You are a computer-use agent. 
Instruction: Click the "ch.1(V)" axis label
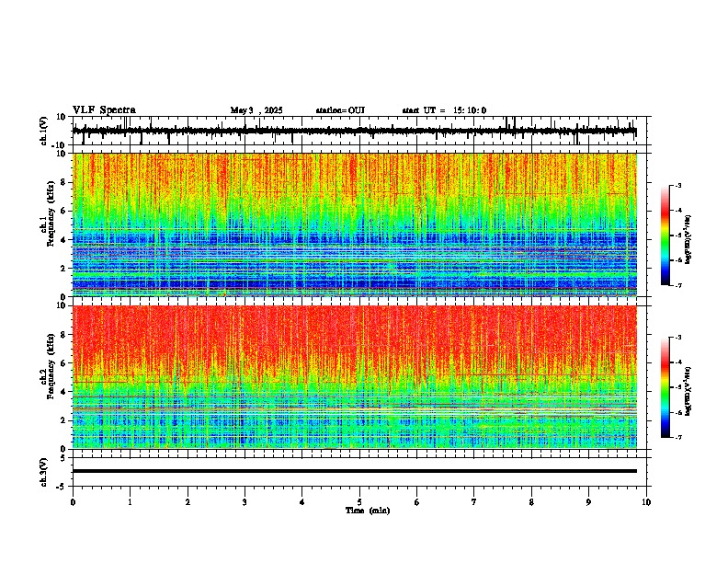click(44, 131)
